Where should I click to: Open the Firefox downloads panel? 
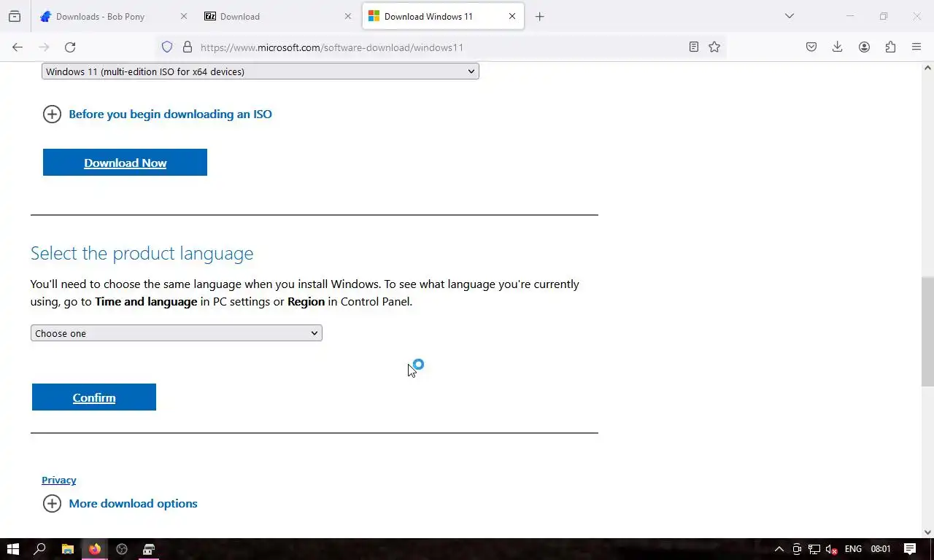point(838,47)
